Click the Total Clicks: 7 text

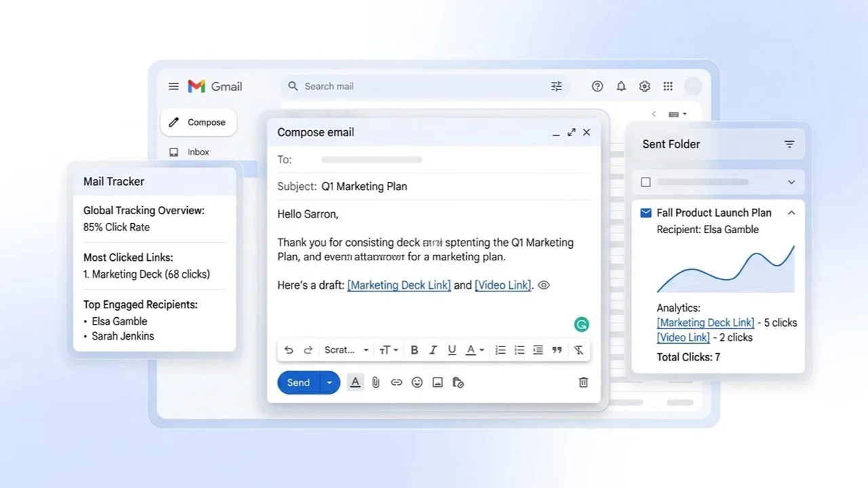tap(688, 357)
